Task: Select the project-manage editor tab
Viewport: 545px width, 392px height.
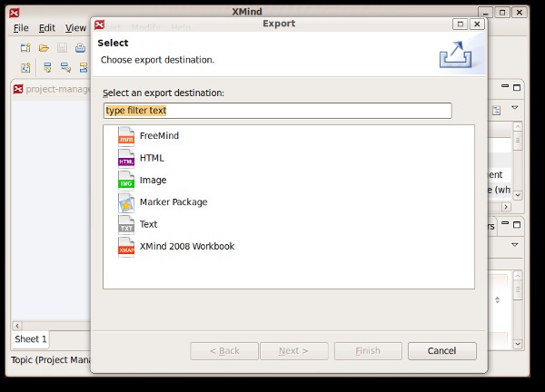Action: pos(52,89)
